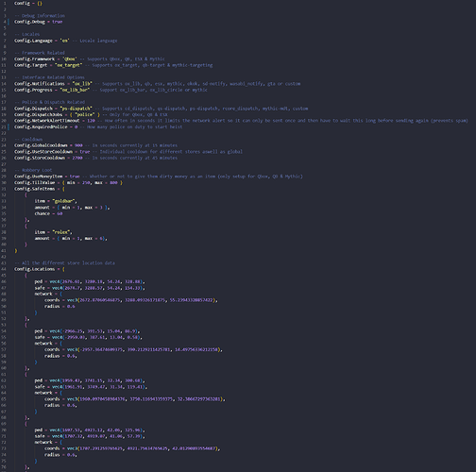Click the '-- Cooldown' comment line

tap(28, 139)
